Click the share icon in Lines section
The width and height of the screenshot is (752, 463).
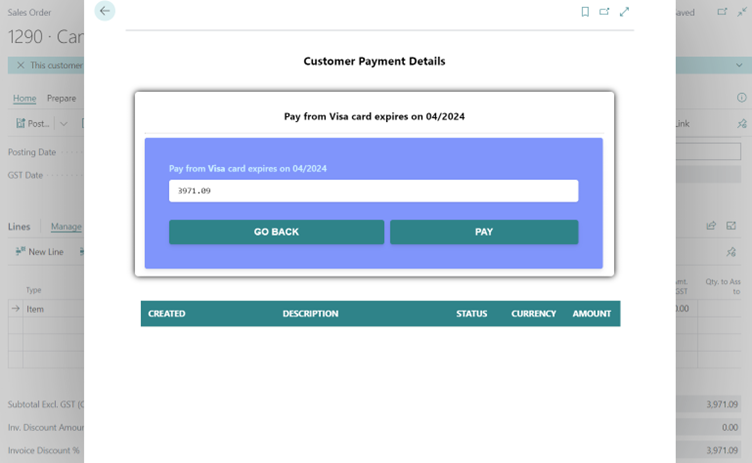pyautogui.click(x=711, y=226)
